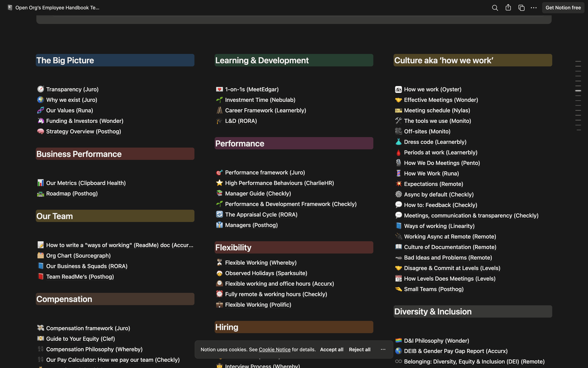Click the gear icon beside Async by default
Viewport: 588px width, 368px height.
[398, 194]
